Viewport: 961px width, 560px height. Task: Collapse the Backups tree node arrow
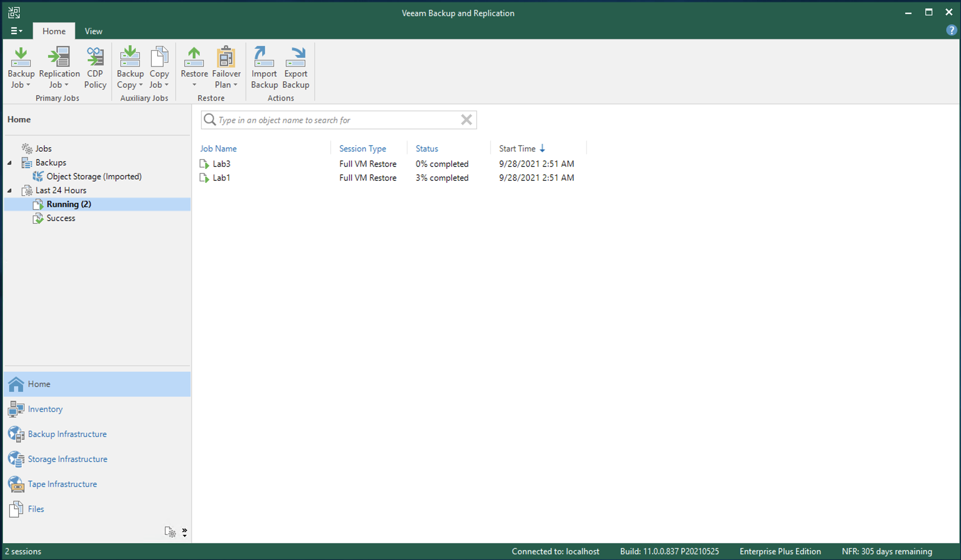coord(9,163)
